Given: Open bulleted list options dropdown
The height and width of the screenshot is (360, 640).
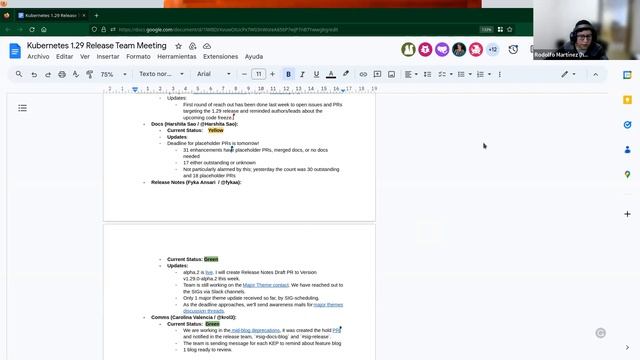Looking at the screenshot, I should tap(470, 74).
